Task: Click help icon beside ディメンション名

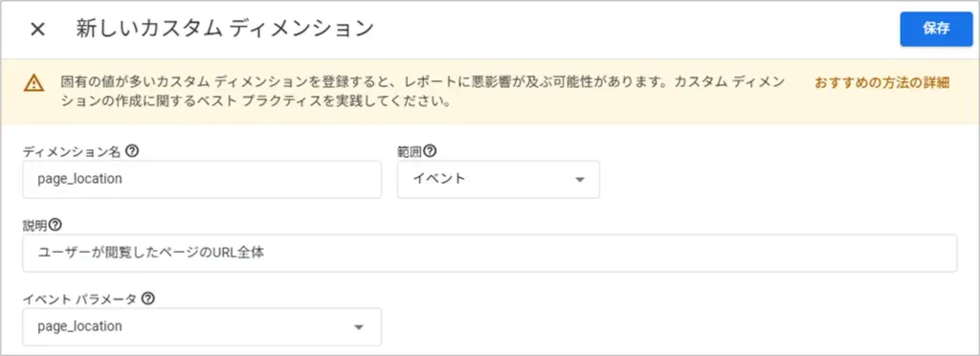Action: coord(132,150)
